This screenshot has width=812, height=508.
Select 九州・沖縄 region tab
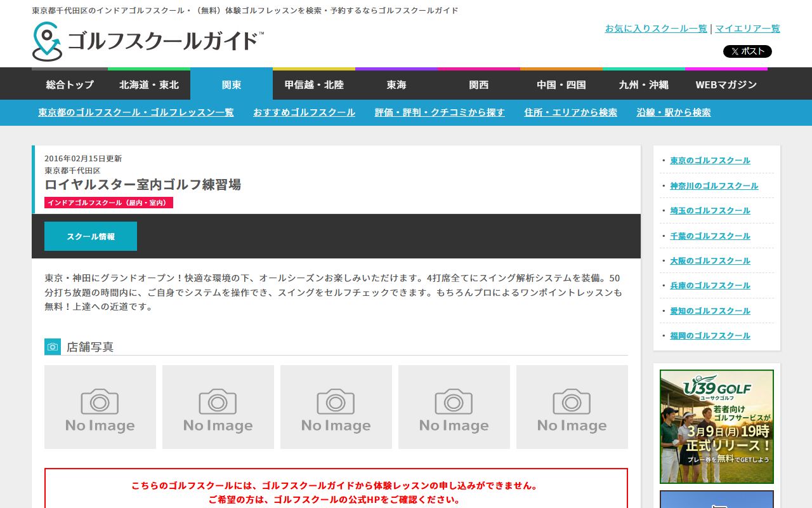(644, 84)
